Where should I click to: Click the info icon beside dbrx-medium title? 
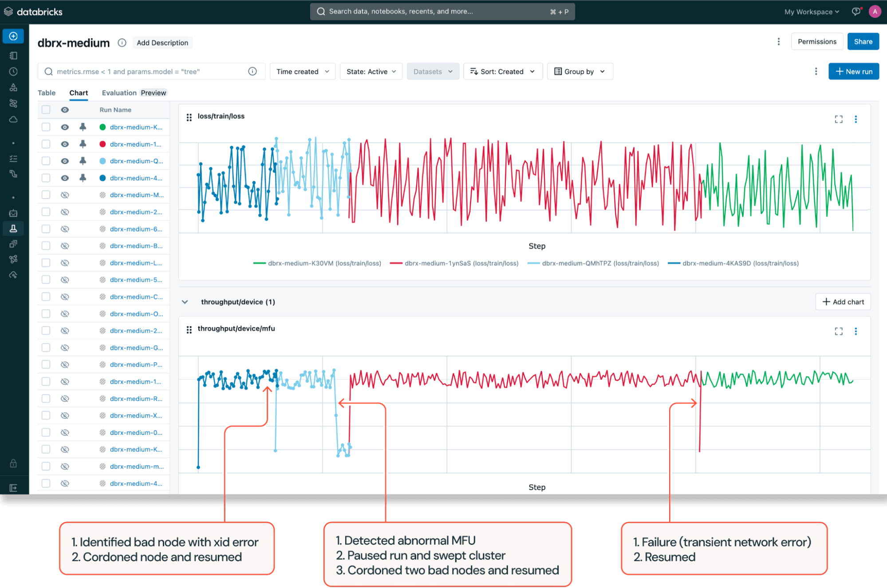pyautogui.click(x=122, y=43)
